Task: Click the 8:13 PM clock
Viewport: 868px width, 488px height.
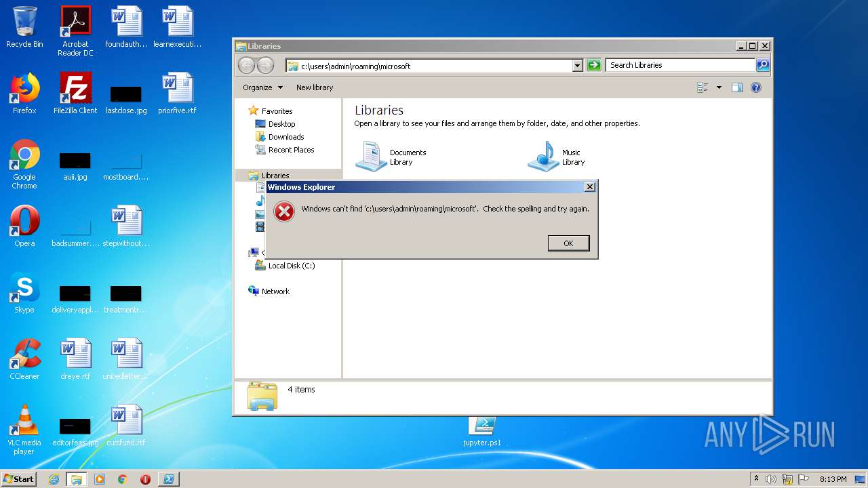Action: [833, 479]
